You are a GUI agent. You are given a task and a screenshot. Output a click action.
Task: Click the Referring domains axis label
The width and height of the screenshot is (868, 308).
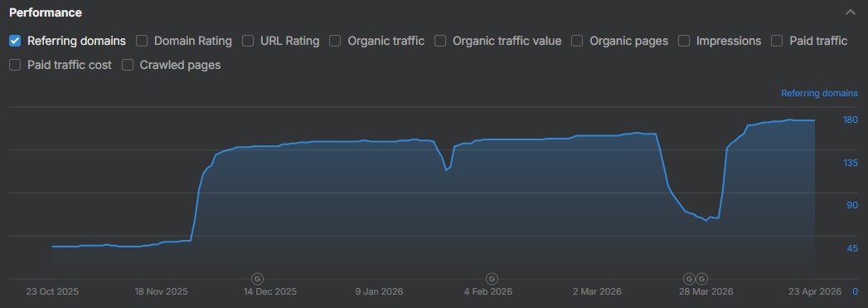click(x=819, y=93)
